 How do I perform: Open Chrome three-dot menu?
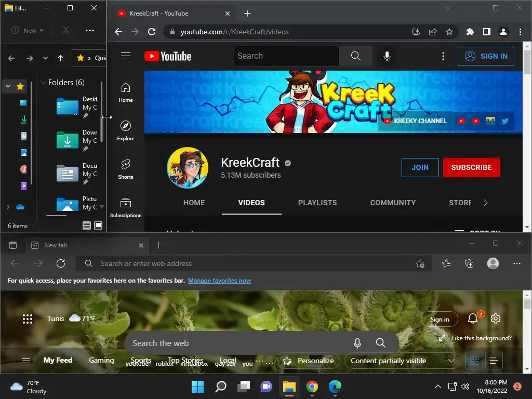coord(520,32)
